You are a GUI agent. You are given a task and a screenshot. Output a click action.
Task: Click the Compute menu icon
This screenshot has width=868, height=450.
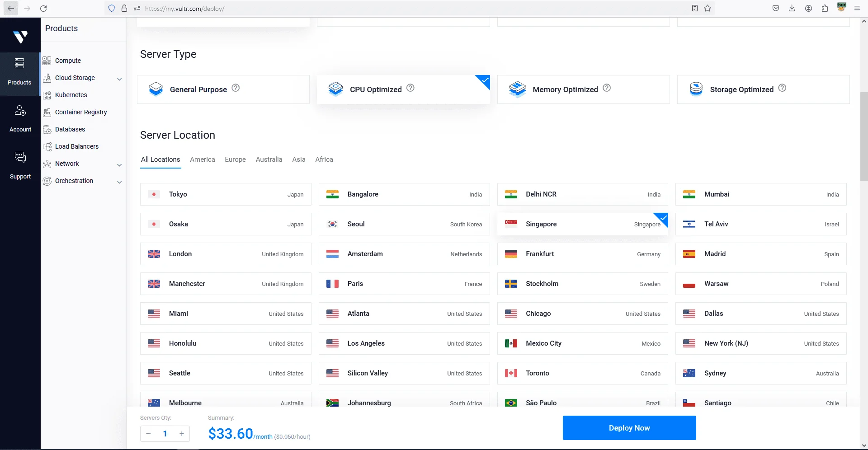click(47, 61)
